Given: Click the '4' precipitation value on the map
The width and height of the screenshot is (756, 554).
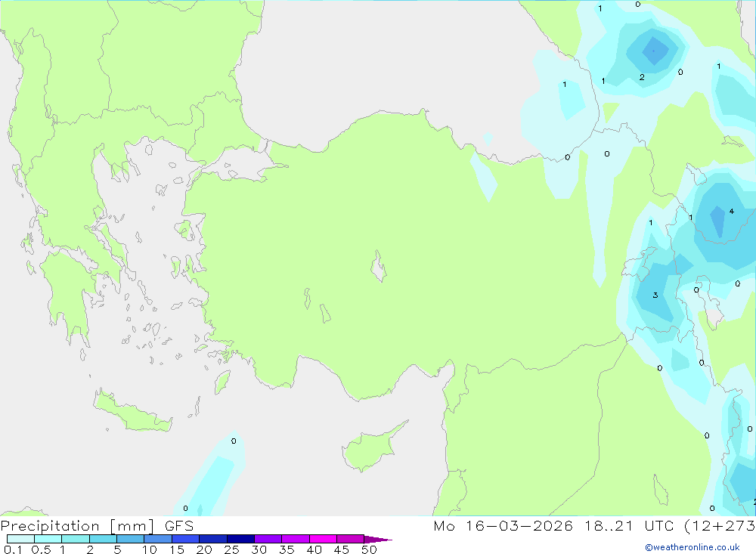Looking at the screenshot, I should [731, 211].
